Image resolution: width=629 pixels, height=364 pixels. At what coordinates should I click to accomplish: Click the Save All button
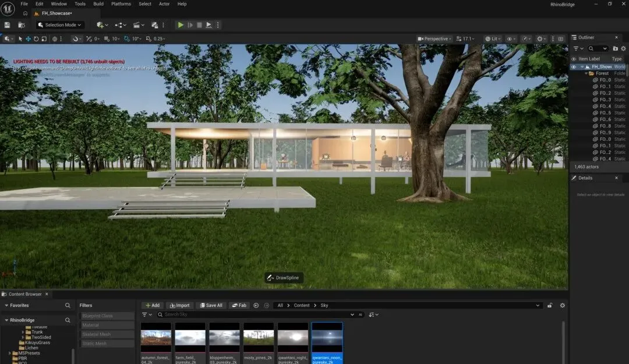(x=211, y=305)
